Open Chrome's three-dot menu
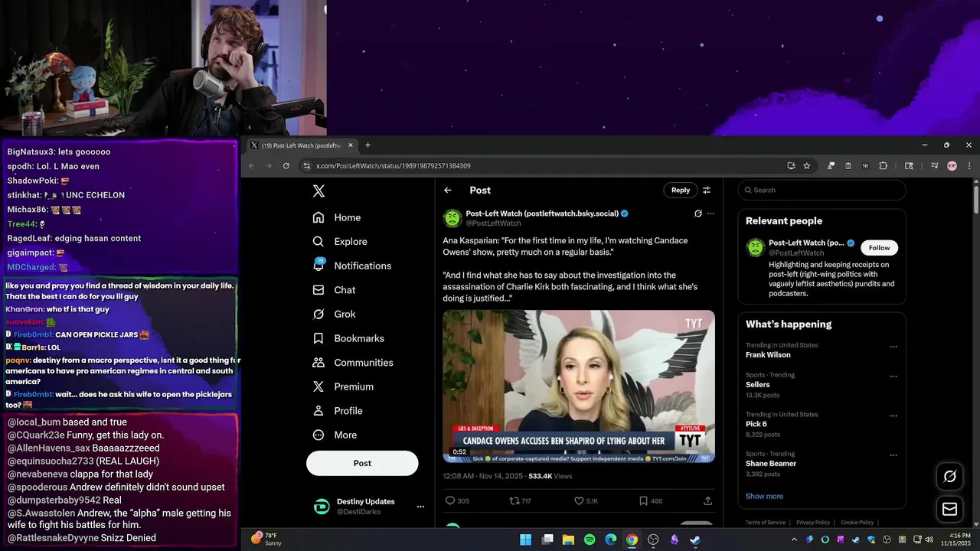 click(x=969, y=166)
